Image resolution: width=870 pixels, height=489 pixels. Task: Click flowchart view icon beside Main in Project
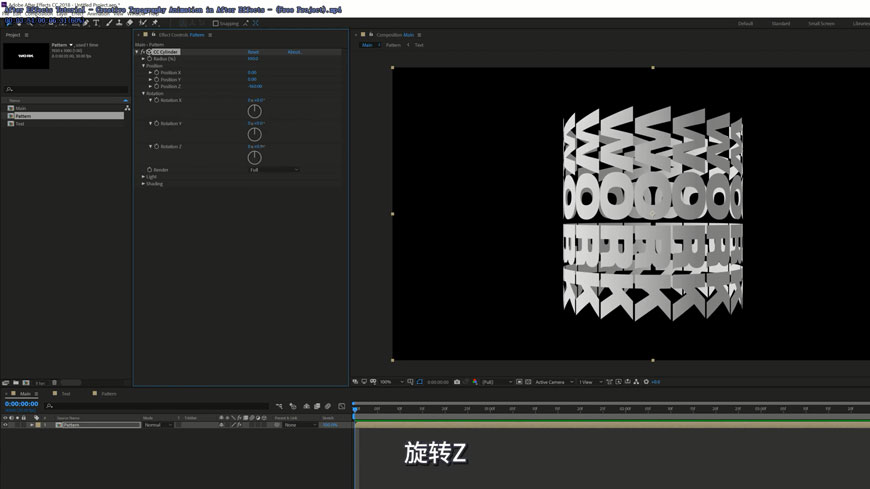pyautogui.click(x=127, y=108)
